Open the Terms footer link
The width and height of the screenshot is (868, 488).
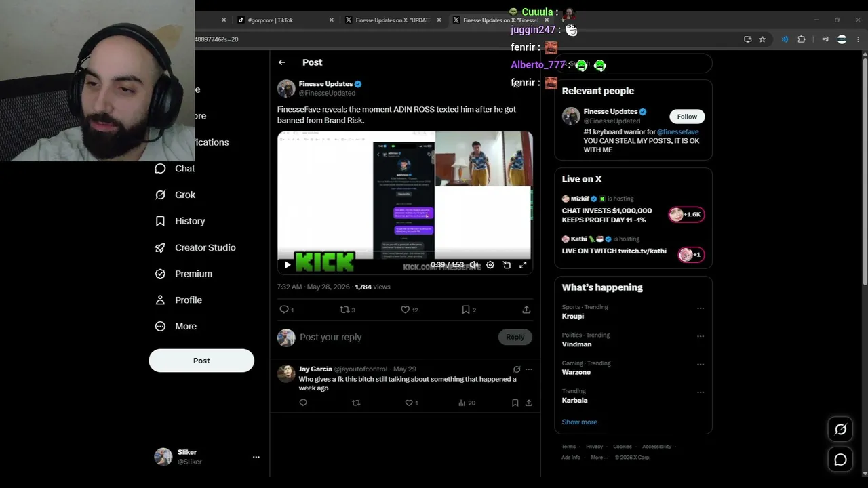[x=568, y=447]
